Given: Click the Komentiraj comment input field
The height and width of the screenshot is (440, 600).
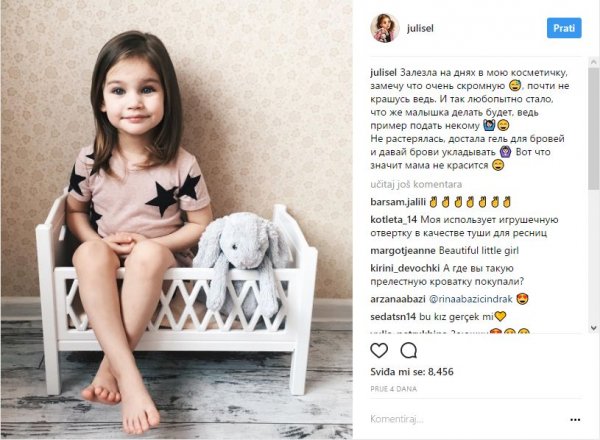Looking at the screenshot, I should point(467,419).
